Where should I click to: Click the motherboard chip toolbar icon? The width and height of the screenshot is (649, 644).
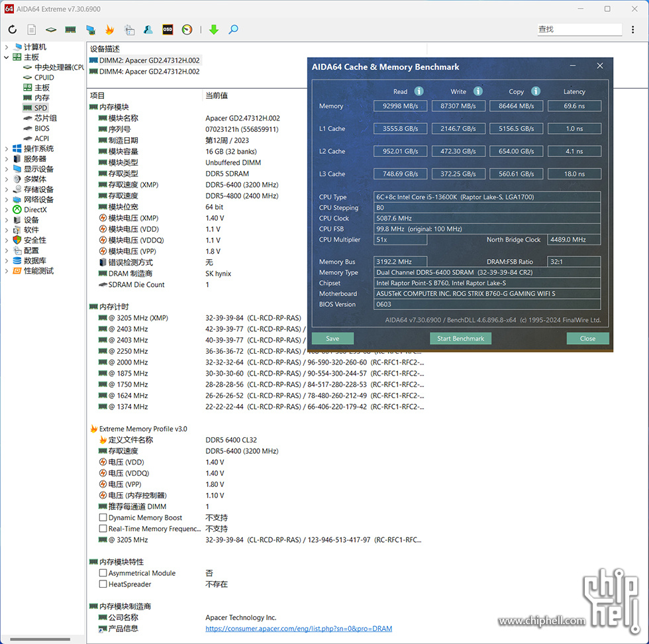pyautogui.click(x=51, y=29)
